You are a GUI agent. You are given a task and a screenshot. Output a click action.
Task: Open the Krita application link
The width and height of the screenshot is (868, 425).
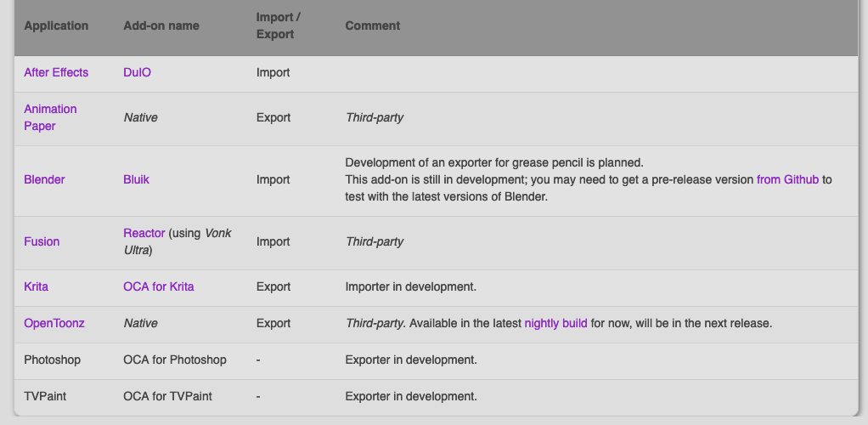pos(36,287)
